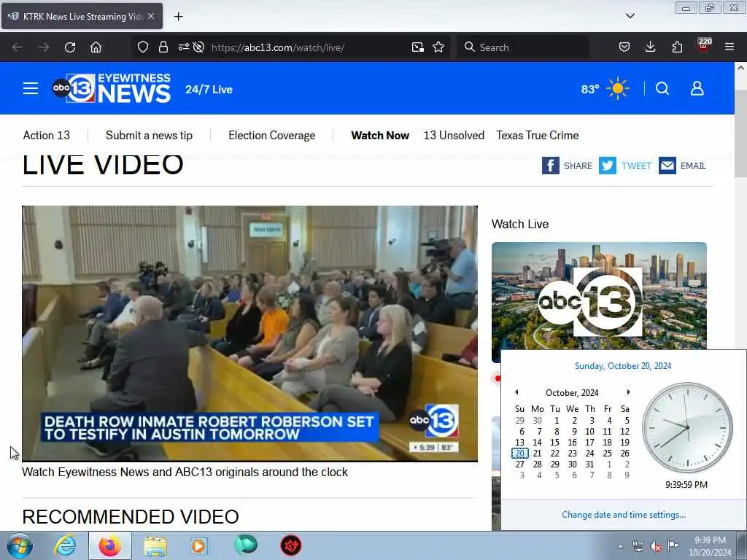
Task: Launch Internet Explorer from taskbar
Action: [x=65, y=545]
